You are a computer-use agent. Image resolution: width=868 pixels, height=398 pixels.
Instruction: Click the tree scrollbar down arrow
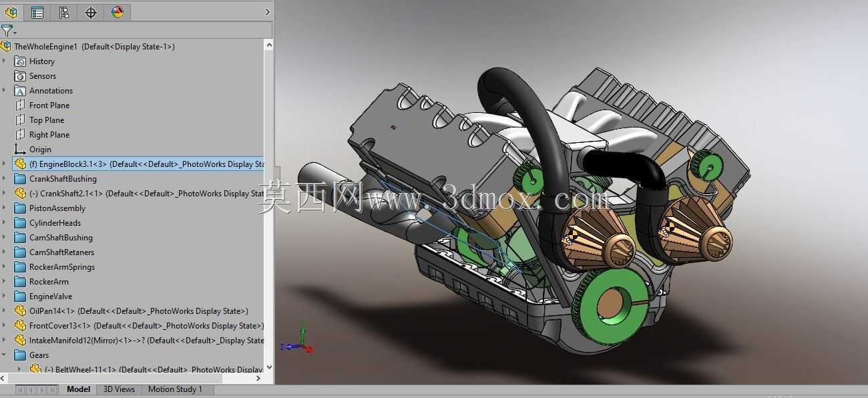269,367
